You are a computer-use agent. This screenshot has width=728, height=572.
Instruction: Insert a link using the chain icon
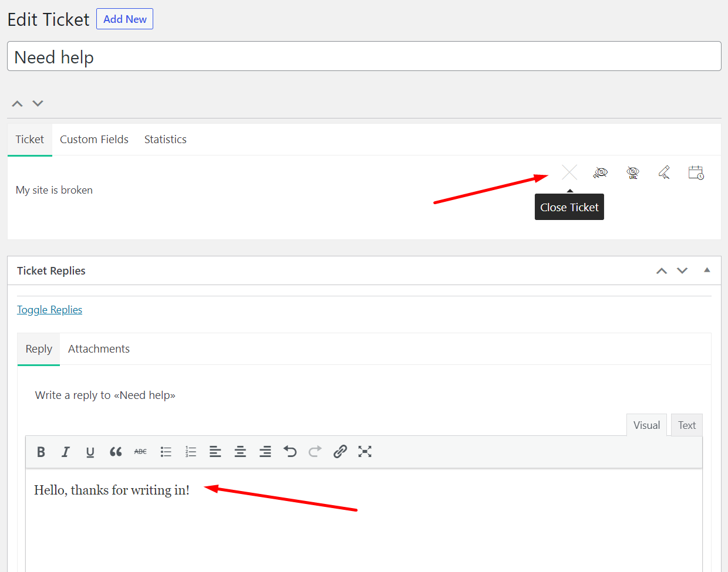click(340, 451)
